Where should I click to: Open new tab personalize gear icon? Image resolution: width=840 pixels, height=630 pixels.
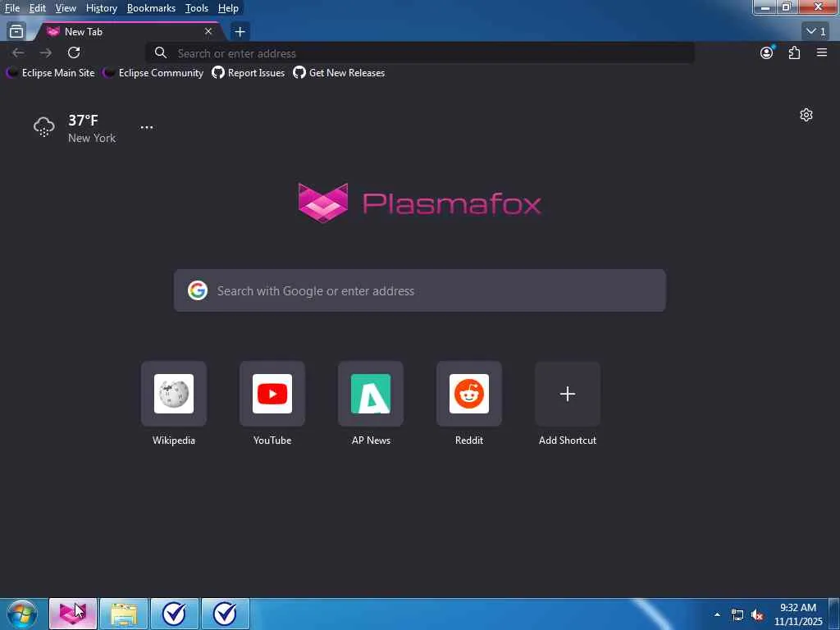806,115
